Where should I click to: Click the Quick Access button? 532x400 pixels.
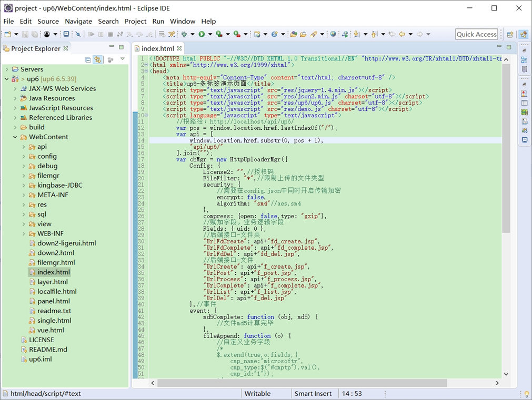(476, 34)
